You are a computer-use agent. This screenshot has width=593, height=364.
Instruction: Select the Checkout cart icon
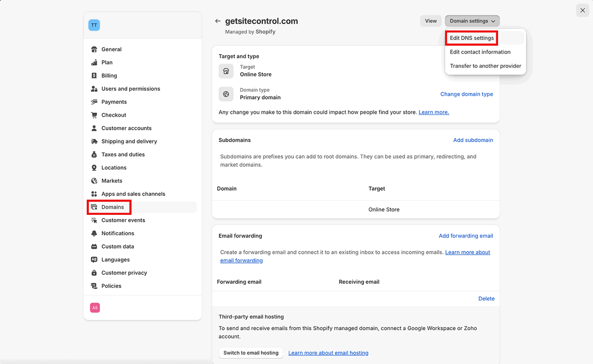point(94,115)
